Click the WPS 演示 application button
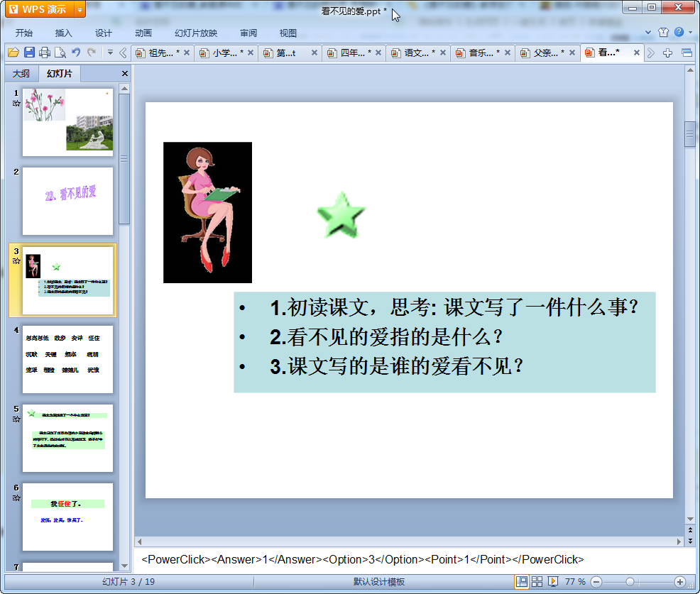 tap(40, 9)
